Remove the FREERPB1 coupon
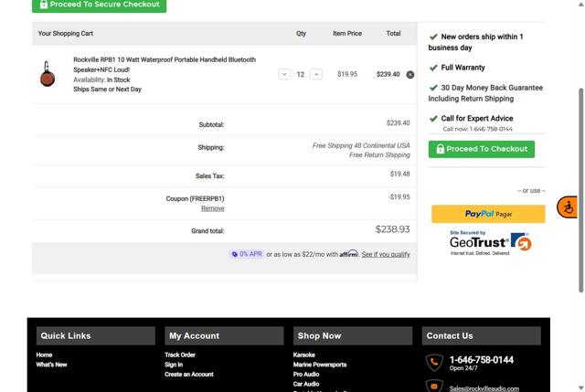The width and height of the screenshot is (585, 392). [x=213, y=208]
